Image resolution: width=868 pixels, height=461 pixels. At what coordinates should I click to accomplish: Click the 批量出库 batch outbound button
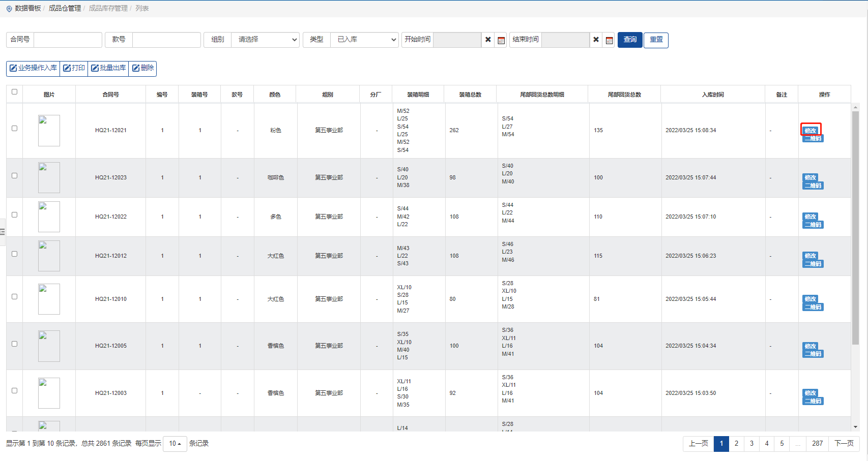[108, 68]
